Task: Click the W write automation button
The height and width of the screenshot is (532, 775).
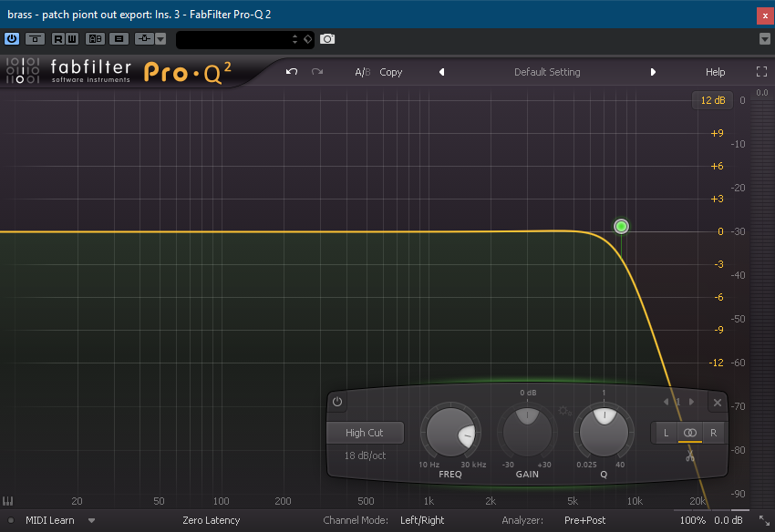Action: coord(72,38)
